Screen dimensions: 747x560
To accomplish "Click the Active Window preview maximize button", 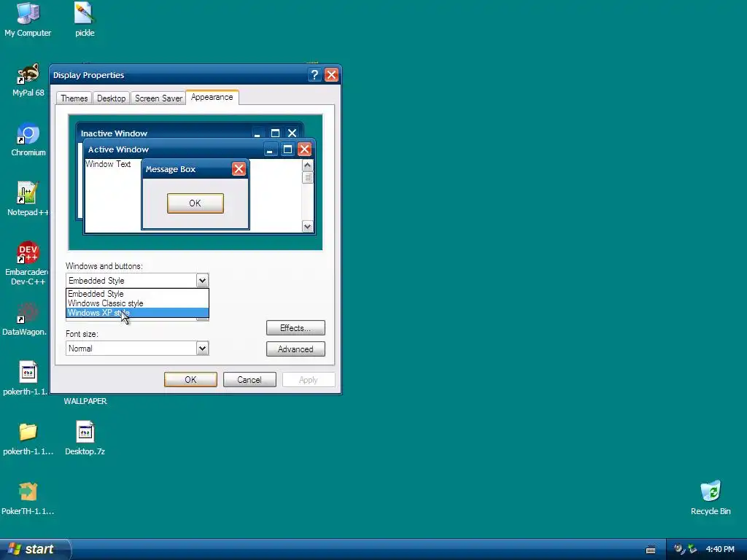I will click(x=287, y=149).
